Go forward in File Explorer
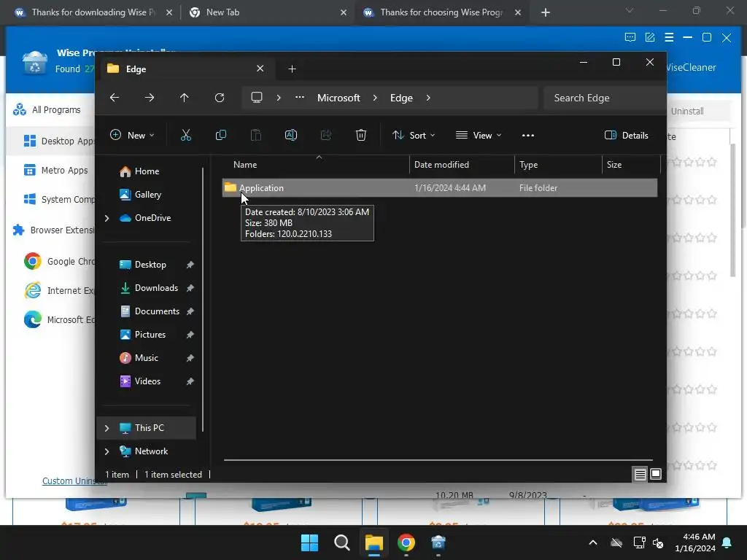747x560 pixels. 150,98
